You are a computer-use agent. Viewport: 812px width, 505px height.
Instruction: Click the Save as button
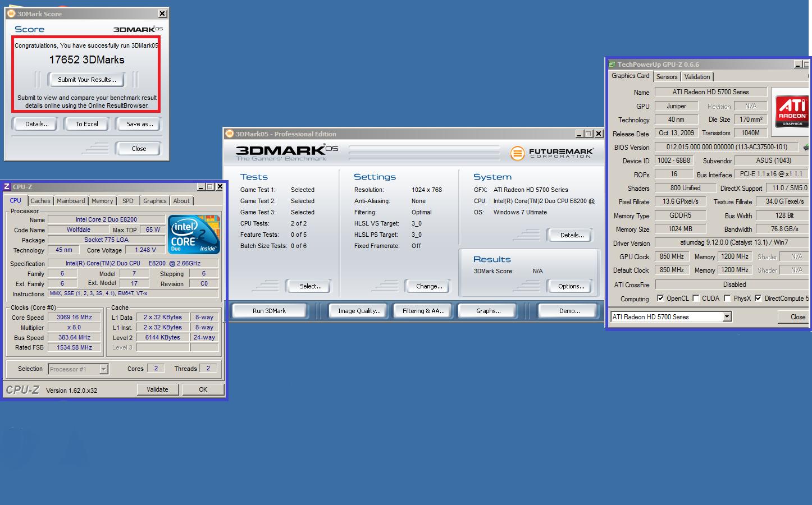click(x=139, y=124)
